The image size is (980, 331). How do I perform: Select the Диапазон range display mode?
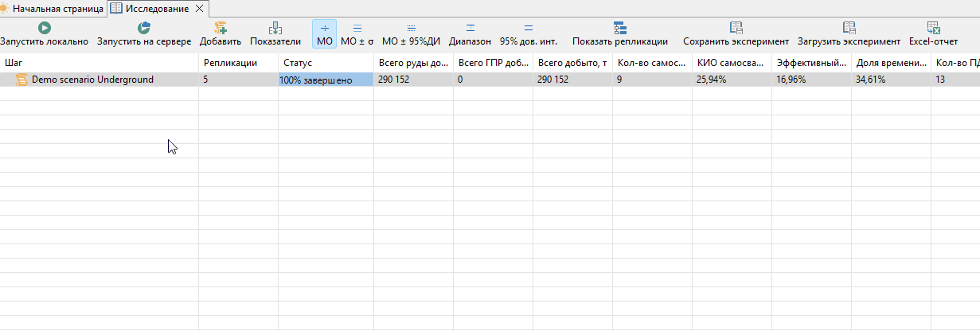coord(470,34)
